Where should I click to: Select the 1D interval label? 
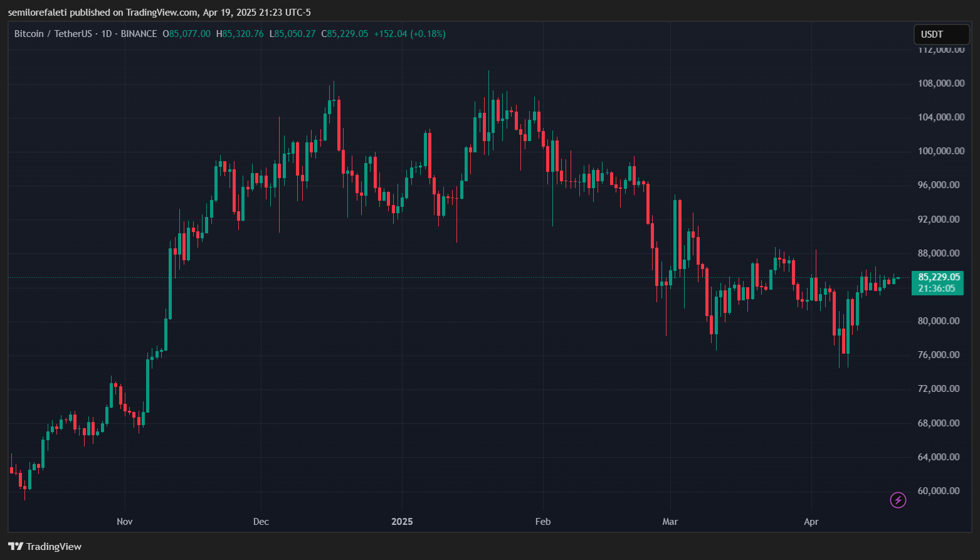[106, 34]
